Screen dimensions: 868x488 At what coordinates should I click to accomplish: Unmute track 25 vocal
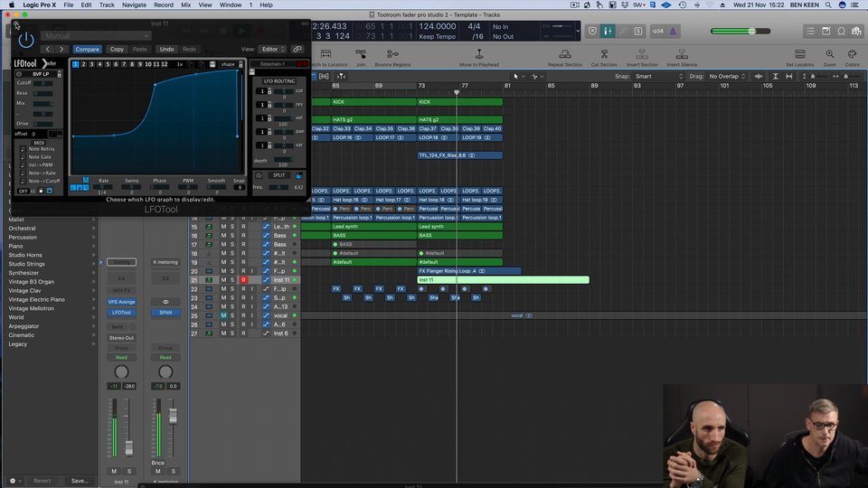click(x=223, y=315)
